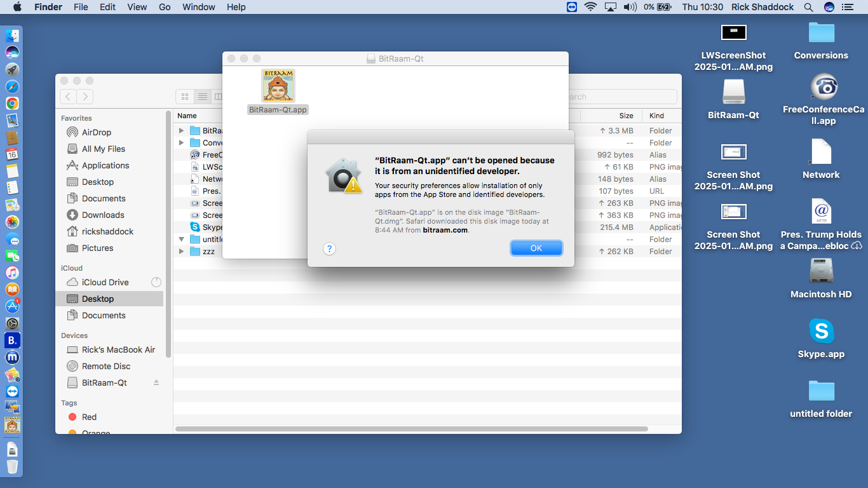Screen dimensions: 868x488
Task: Open TeamViewer app in the Dock
Action: coord(12,391)
